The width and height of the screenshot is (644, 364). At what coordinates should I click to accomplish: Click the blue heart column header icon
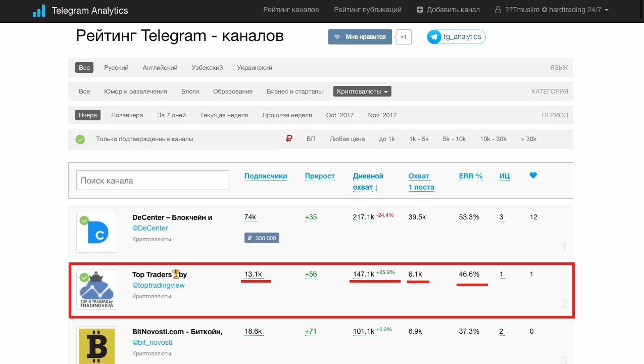coord(533,175)
